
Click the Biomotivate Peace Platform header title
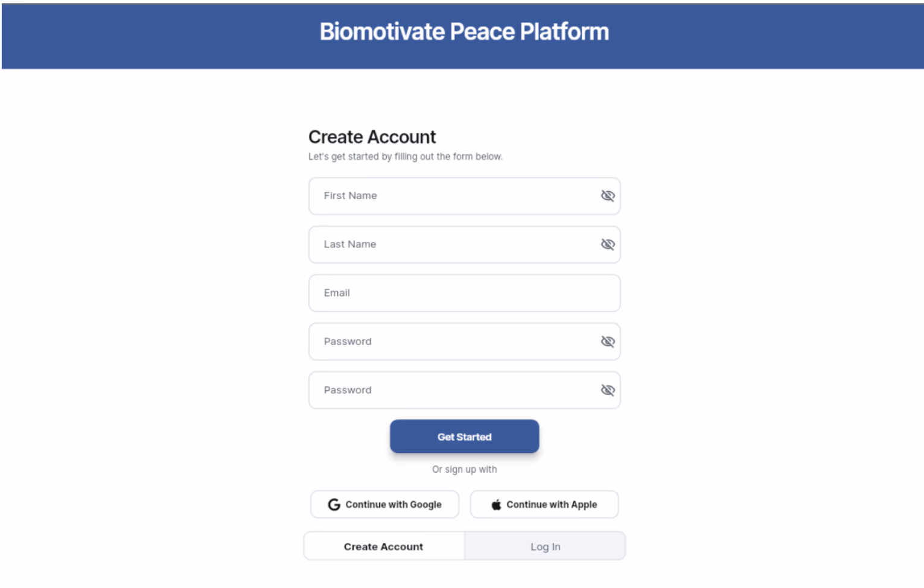[464, 32]
